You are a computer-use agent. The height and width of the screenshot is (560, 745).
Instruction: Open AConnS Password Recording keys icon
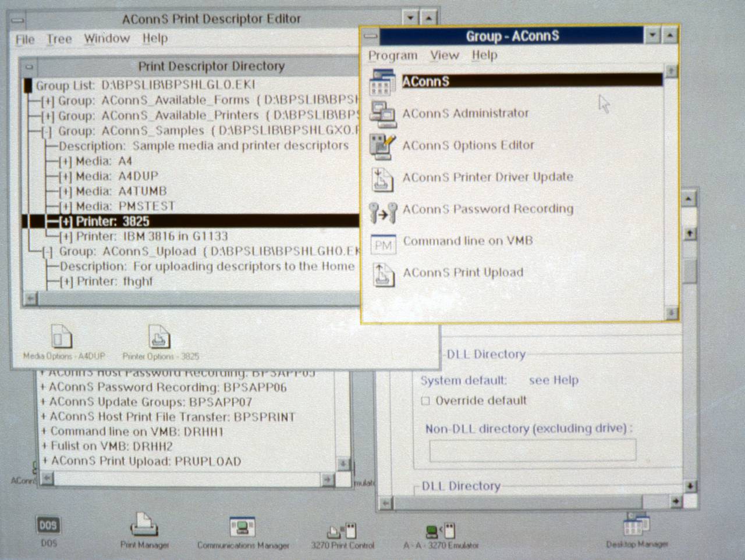click(382, 212)
